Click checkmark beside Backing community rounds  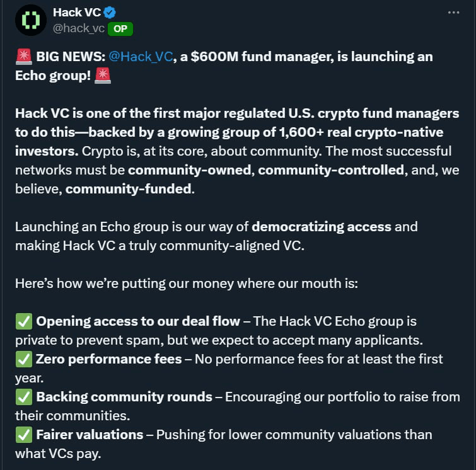pyautogui.click(x=24, y=397)
